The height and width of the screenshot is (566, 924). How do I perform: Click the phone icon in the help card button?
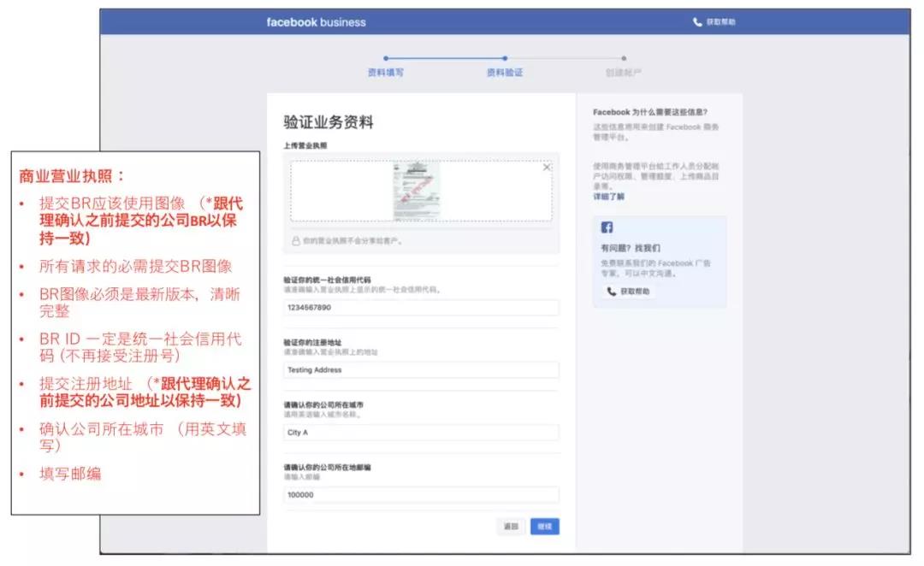click(612, 291)
